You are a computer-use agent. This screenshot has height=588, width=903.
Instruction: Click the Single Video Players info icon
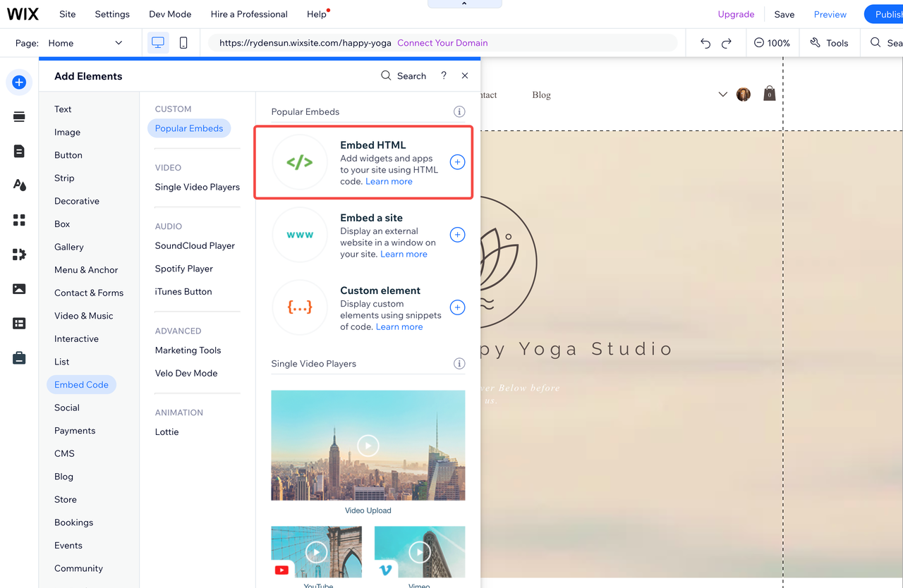(x=459, y=364)
